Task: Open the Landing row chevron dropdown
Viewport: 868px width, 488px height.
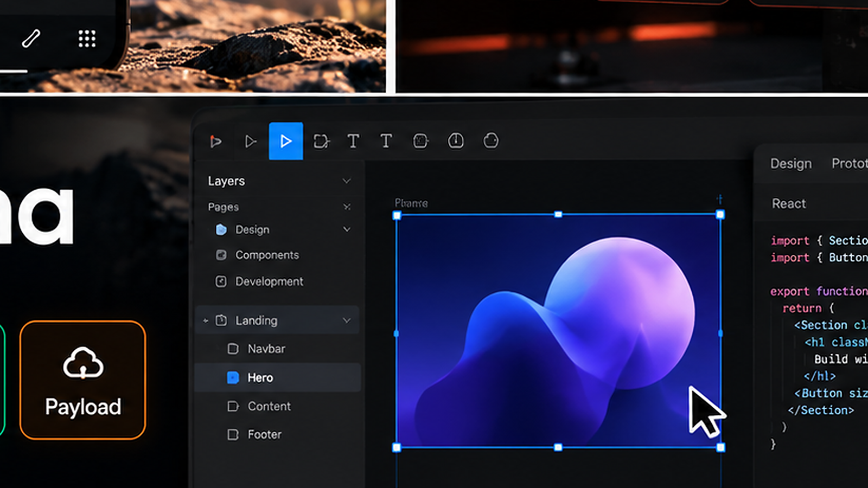Action: (x=347, y=320)
